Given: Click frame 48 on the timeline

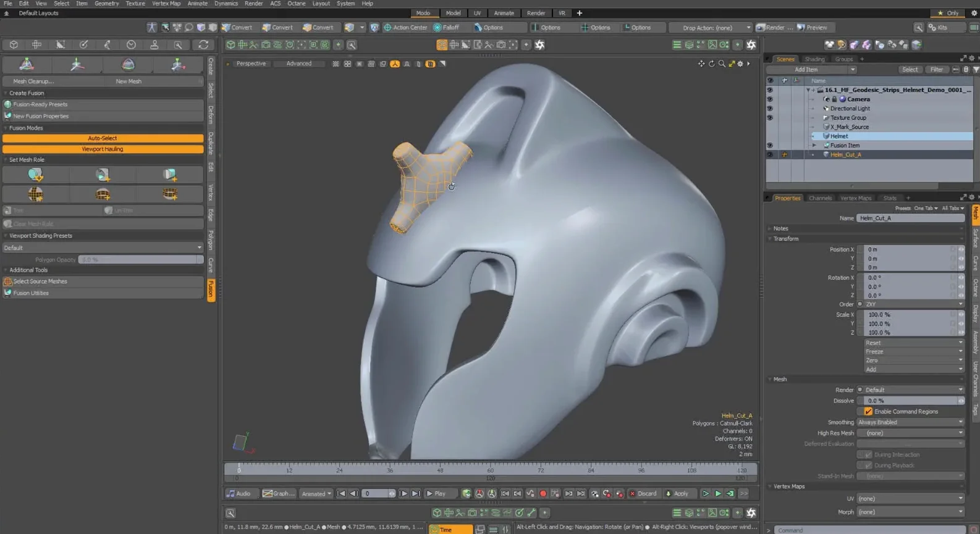Looking at the screenshot, I should tap(440, 470).
